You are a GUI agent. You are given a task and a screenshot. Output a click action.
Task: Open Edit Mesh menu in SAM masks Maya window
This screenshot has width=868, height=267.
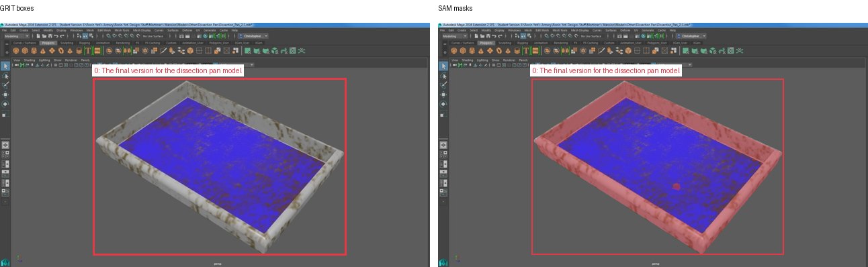542,30
